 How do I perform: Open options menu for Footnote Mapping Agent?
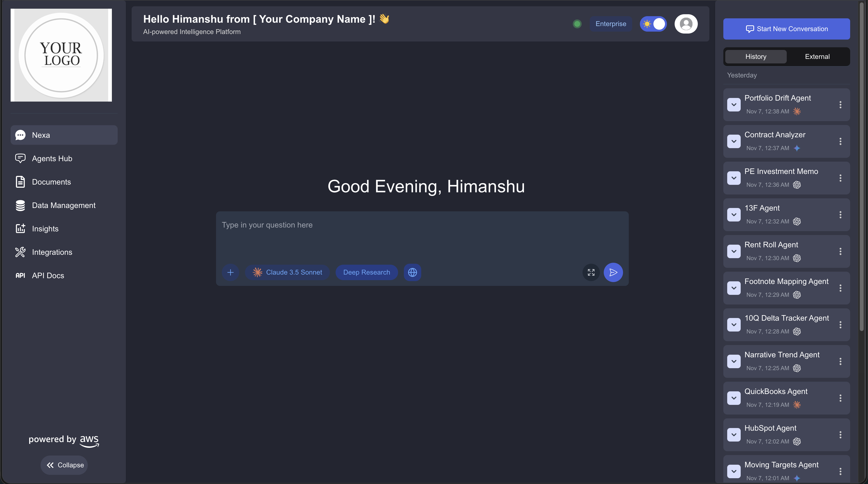pos(840,288)
